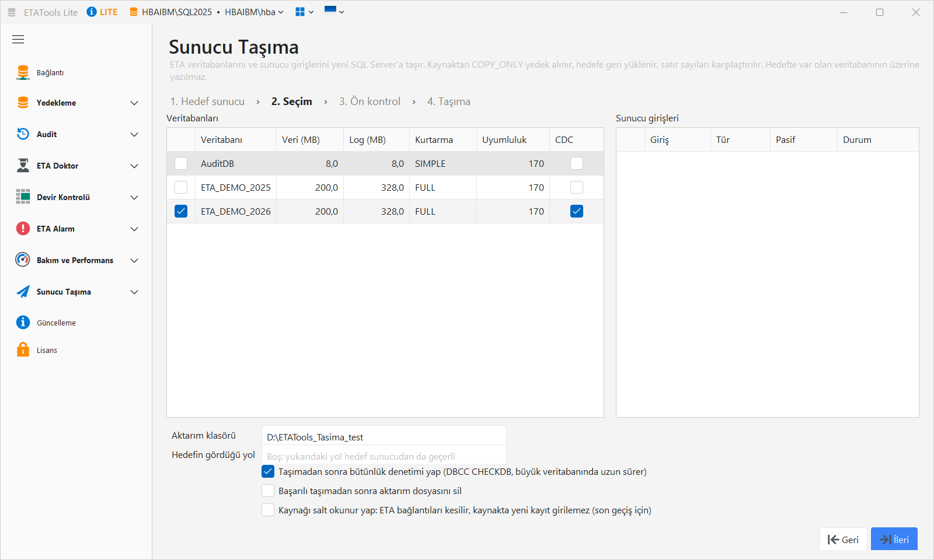Image resolution: width=934 pixels, height=560 pixels.
Task: Click the Geri back button
Action: click(x=843, y=540)
